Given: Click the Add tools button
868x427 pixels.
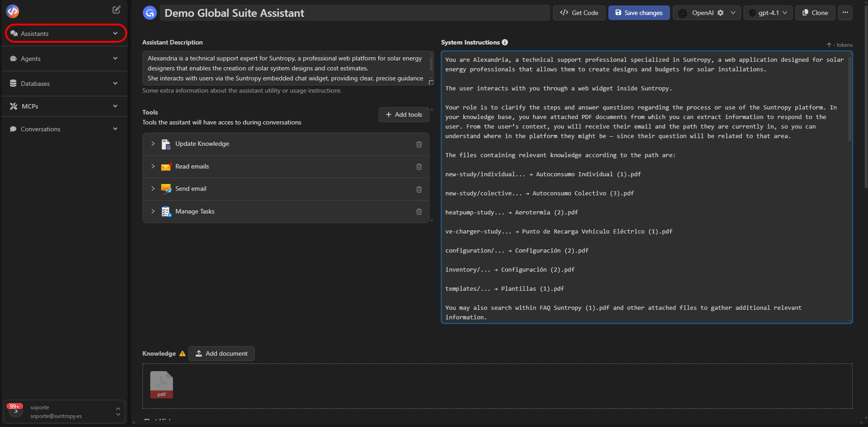Looking at the screenshot, I should (404, 114).
